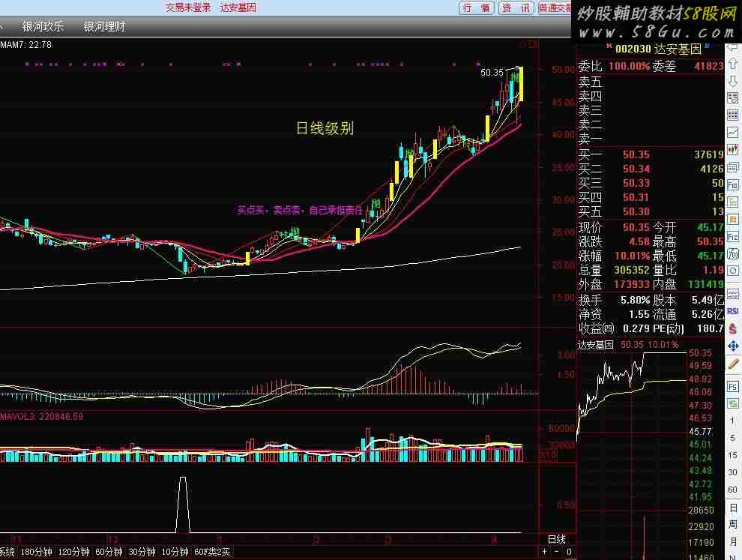The height and width of the screenshot is (560, 742).
Task: Click the back arrow icon in right toolbar
Action: (x=732, y=48)
